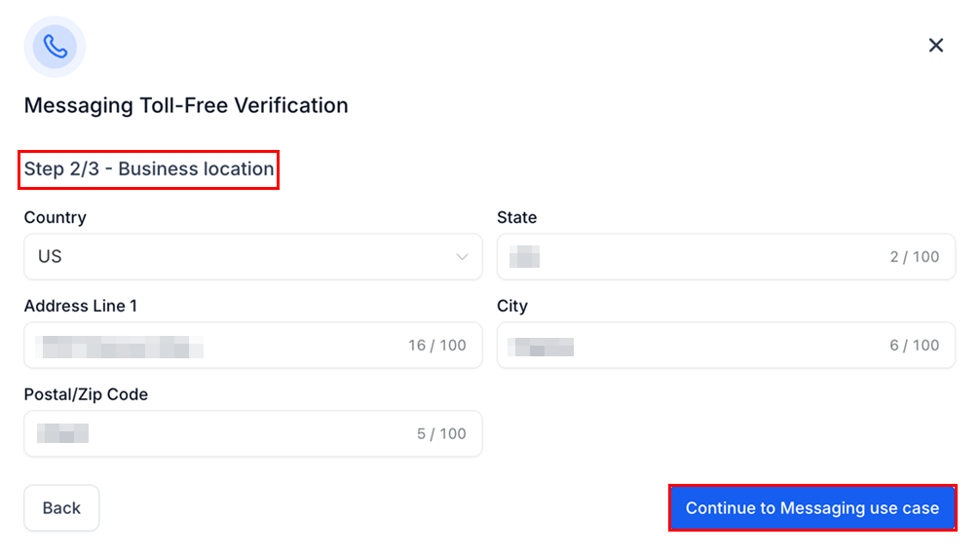Continue to Messaging use case
Image resolution: width=980 pixels, height=553 pixels.
tap(812, 508)
